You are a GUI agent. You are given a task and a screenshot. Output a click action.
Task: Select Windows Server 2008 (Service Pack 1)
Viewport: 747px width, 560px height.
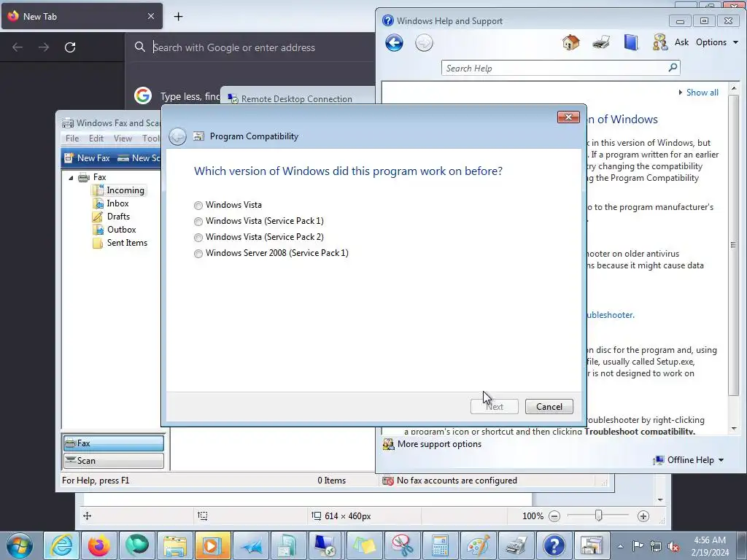(x=198, y=254)
